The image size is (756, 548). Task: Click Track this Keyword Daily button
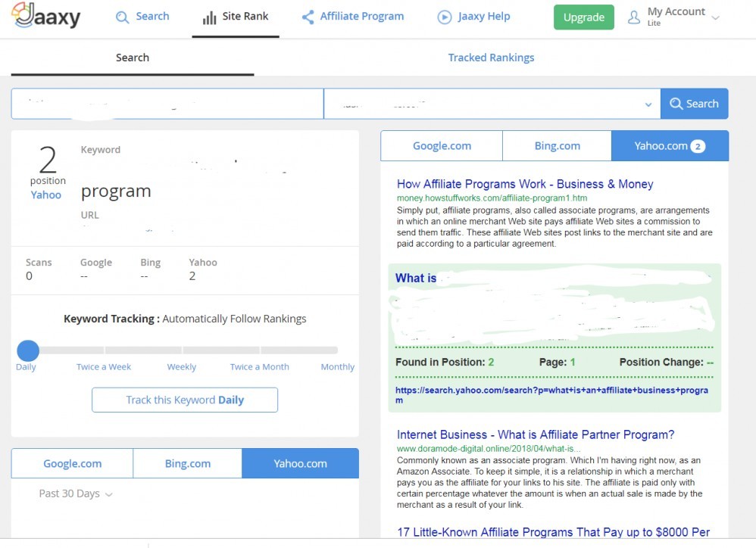point(185,400)
